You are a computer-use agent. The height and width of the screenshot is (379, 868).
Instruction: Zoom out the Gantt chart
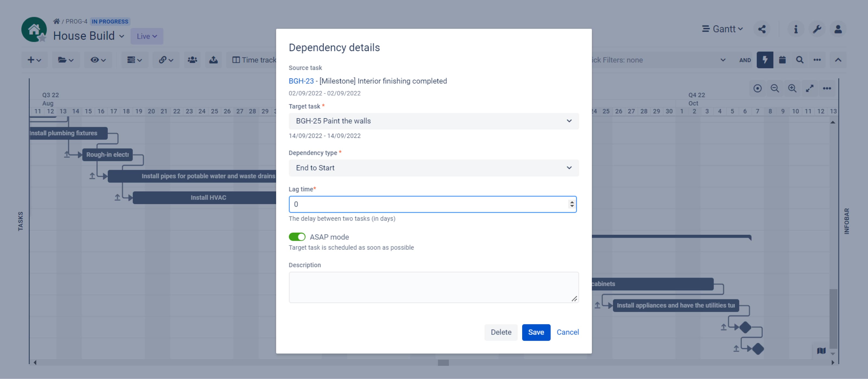[x=775, y=89]
